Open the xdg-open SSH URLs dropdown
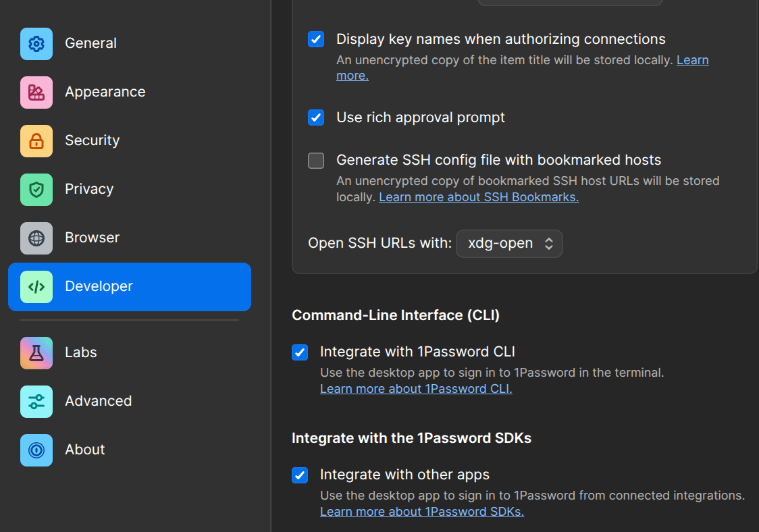This screenshot has width=759, height=532. pyautogui.click(x=509, y=244)
